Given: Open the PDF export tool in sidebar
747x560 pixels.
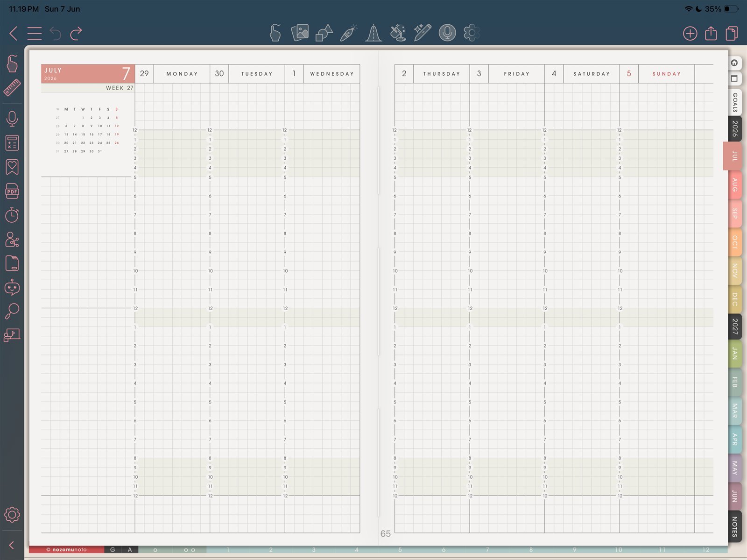Looking at the screenshot, I should 12,191.
